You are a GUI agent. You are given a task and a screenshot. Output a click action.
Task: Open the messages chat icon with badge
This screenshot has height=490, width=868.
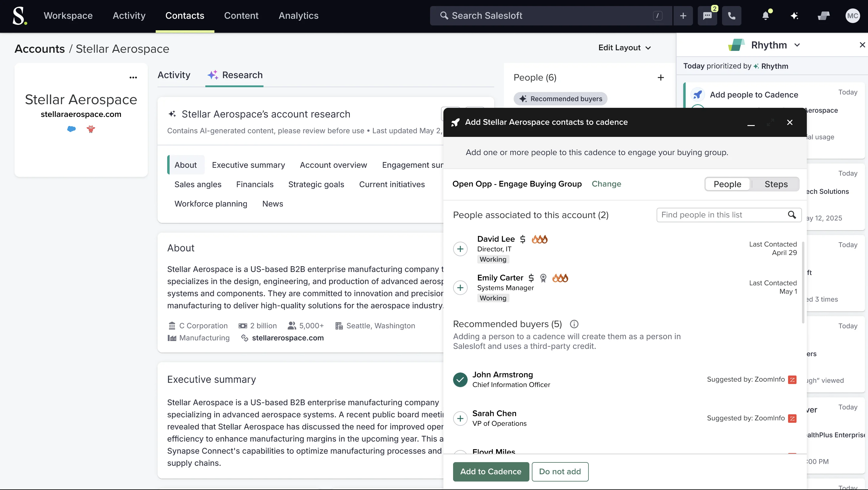707,16
